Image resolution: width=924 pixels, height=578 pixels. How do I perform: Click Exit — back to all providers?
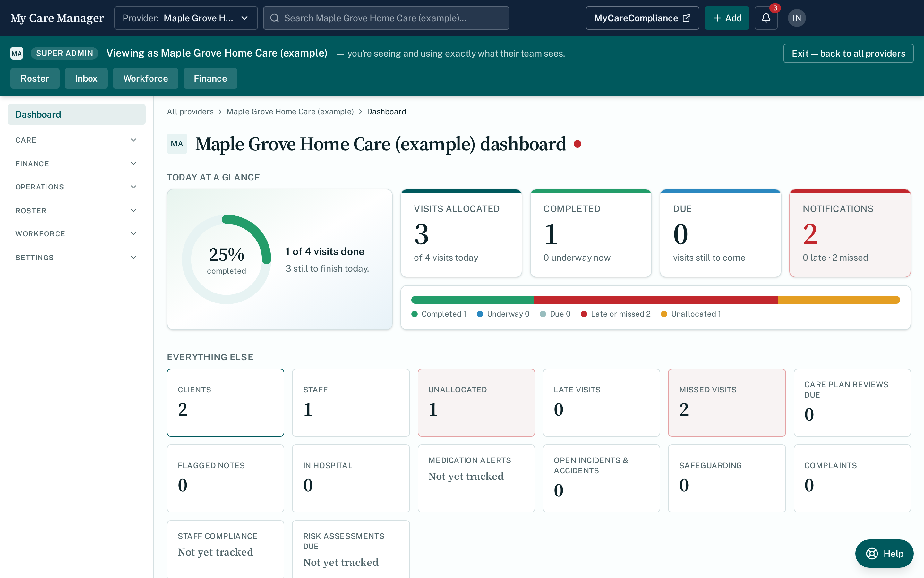848,53
